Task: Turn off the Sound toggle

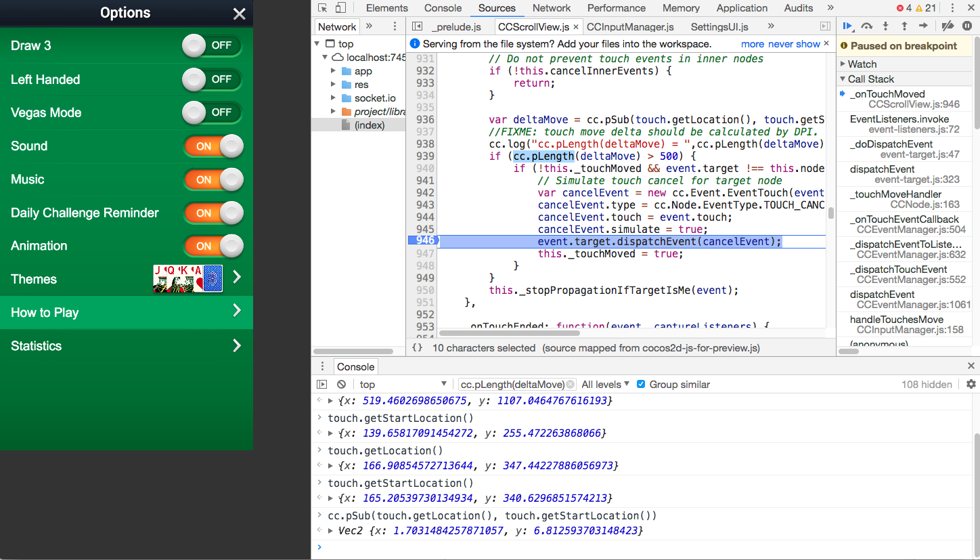Action: pyautogui.click(x=213, y=146)
